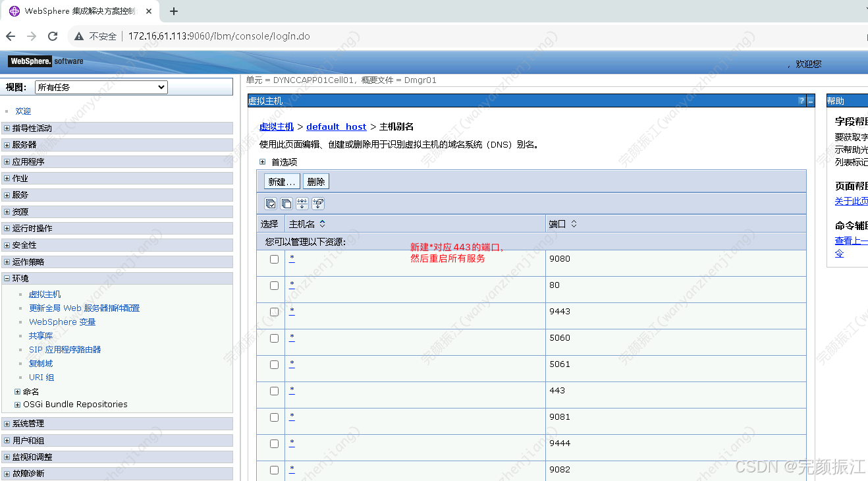
Task: Open host alias * with port 5060
Action: (292, 337)
